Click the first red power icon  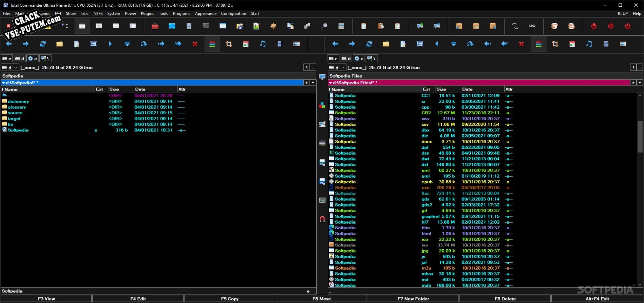pos(594,26)
